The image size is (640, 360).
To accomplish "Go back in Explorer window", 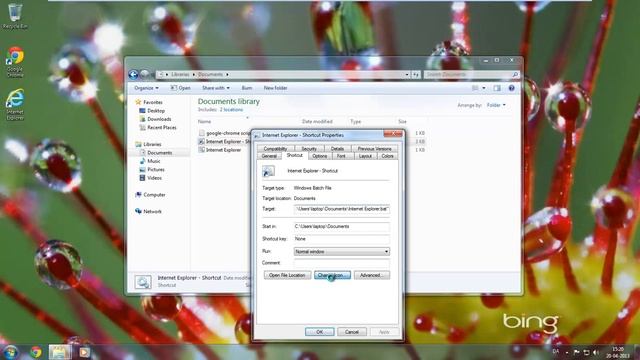I will 133,74.
